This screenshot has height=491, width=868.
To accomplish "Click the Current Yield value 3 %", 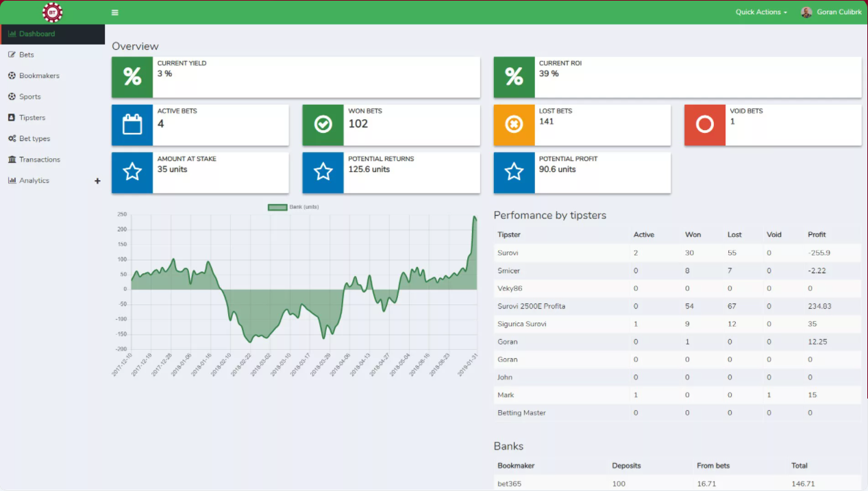I will pos(164,74).
